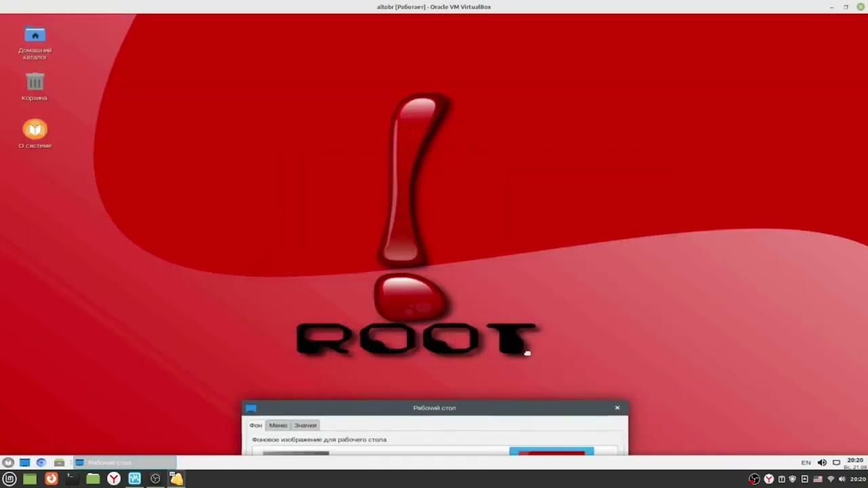
Task: Switch to the Значки tab
Action: coord(305,426)
